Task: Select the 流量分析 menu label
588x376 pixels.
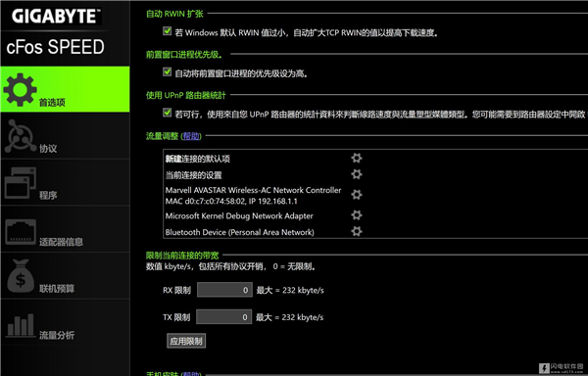Action: point(57,335)
